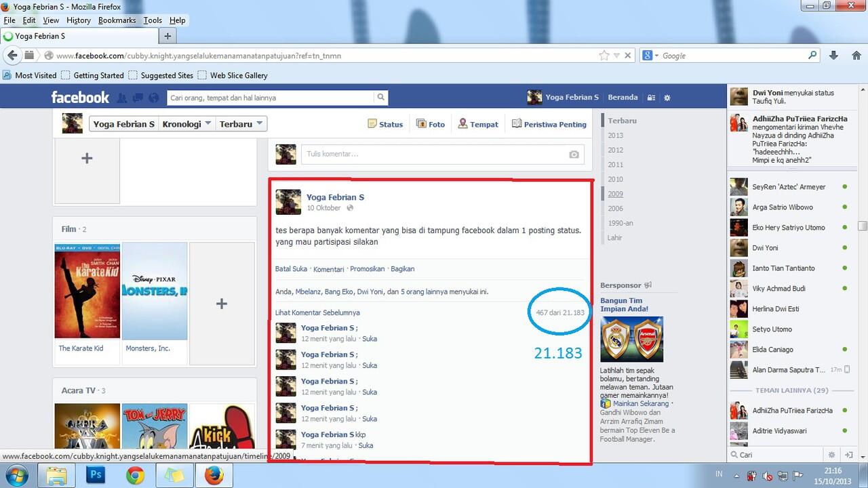The image size is (868, 488).
Task: Select the Foto composer tab
Action: [x=431, y=124]
